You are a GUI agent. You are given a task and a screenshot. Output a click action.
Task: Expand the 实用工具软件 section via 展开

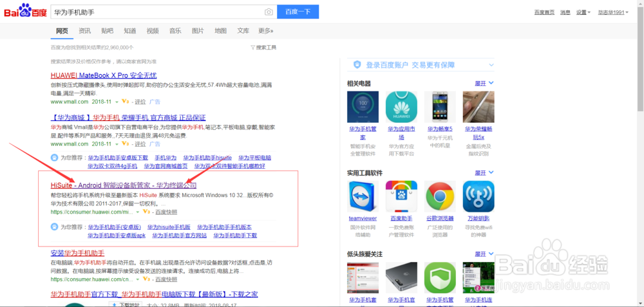484,172
